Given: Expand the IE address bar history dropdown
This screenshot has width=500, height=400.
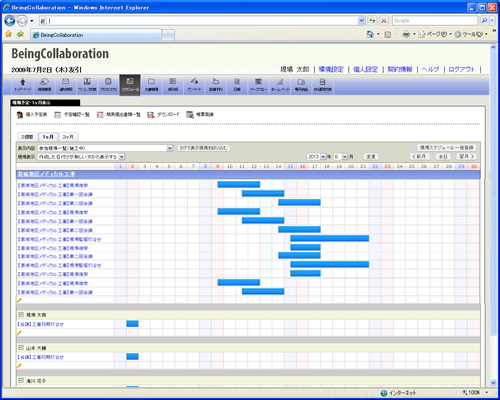Looking at the screenshot, I should click(362, 21).
